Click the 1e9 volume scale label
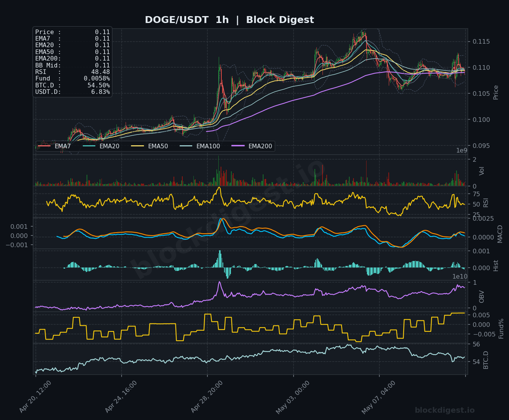Image resolution: width=509 pixels, height=420 pixels. [x=462, y=151]
